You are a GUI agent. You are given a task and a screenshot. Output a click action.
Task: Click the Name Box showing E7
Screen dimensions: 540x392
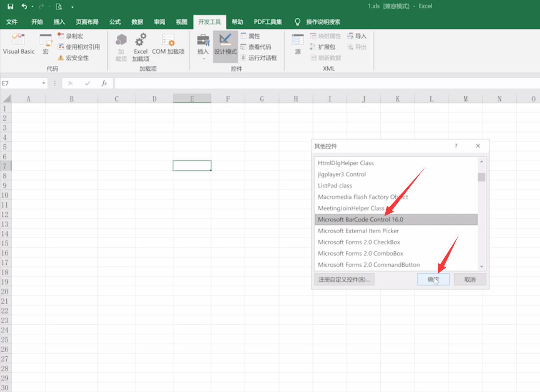[x=21, y=83]
